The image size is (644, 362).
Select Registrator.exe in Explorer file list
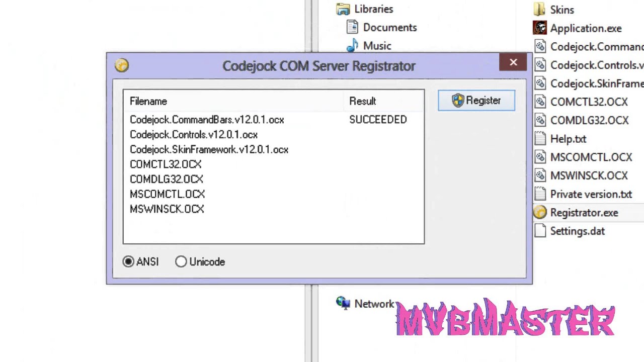click(584, 213)
